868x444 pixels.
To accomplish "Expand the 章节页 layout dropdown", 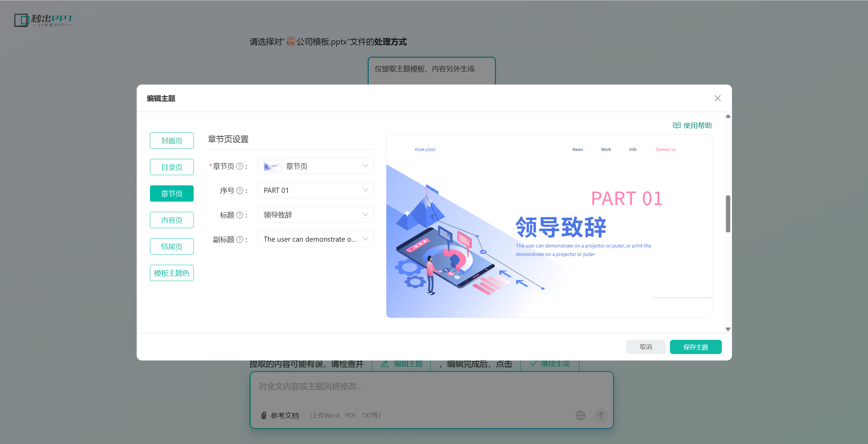I will (315, 166).
